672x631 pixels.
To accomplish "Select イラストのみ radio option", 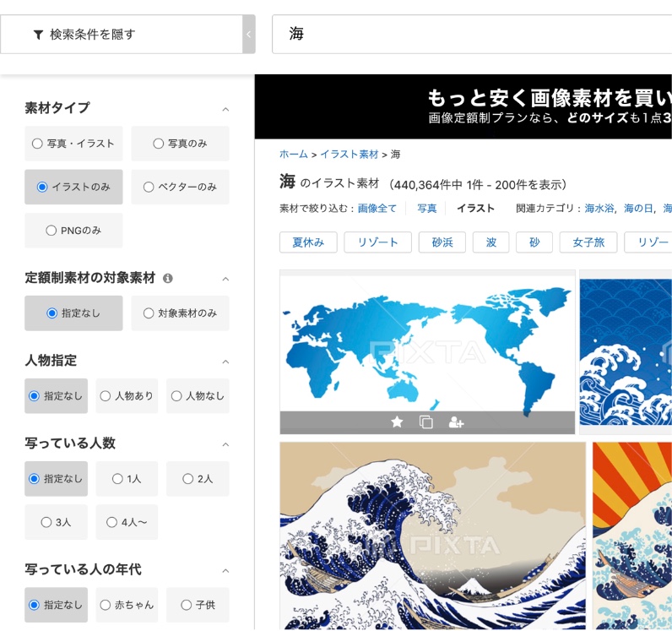I will click(73, 187).
